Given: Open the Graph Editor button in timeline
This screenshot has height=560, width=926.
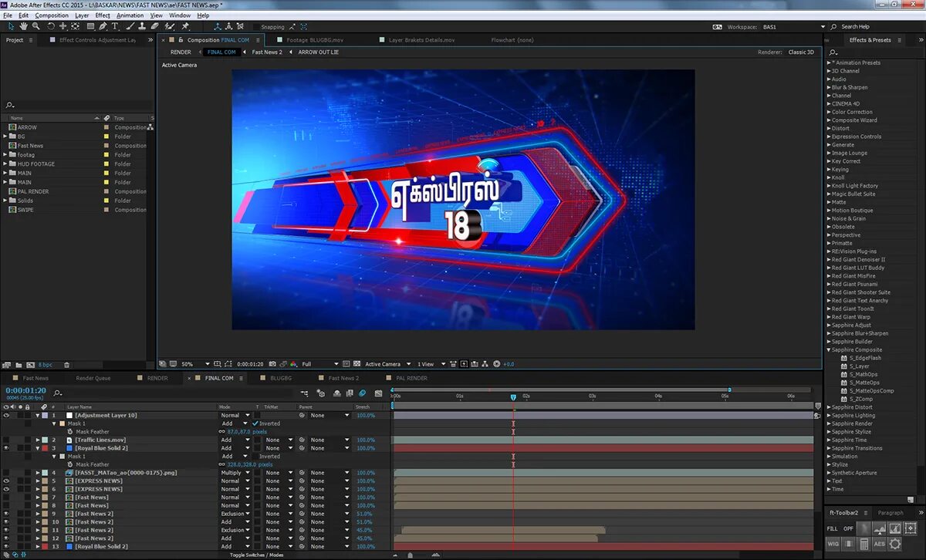Looking at the screenshot, I should 378,393.
